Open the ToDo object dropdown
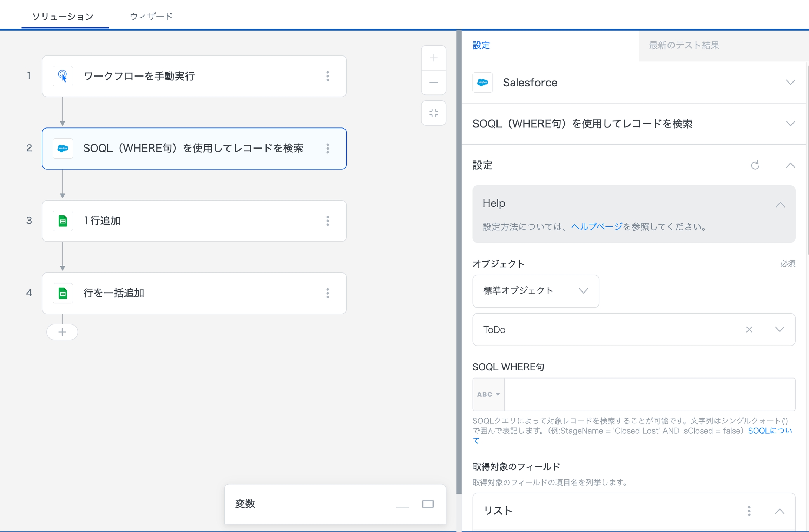Image resolution: width=809 pixels, height=532 pixels. click(779, 329)
